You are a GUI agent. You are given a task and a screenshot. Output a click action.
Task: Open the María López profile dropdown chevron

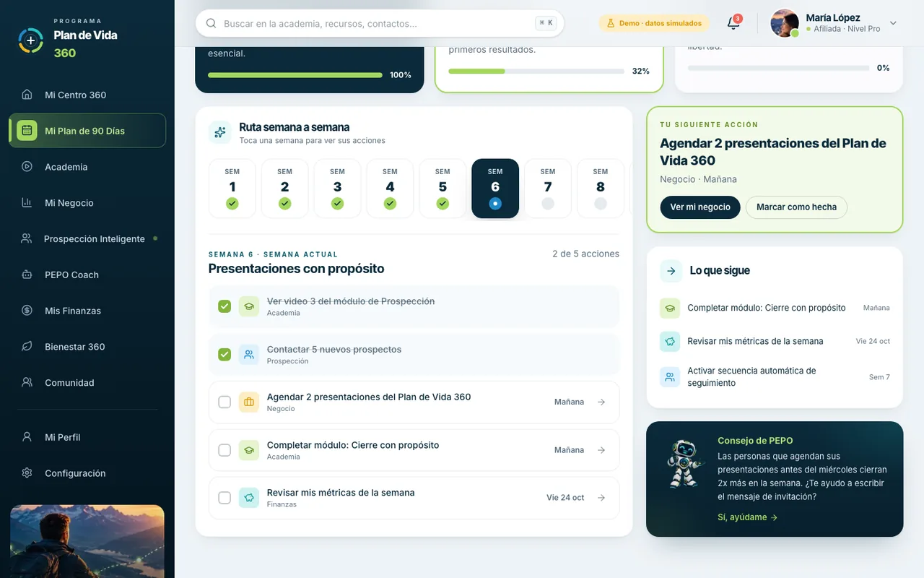[893, 23]
